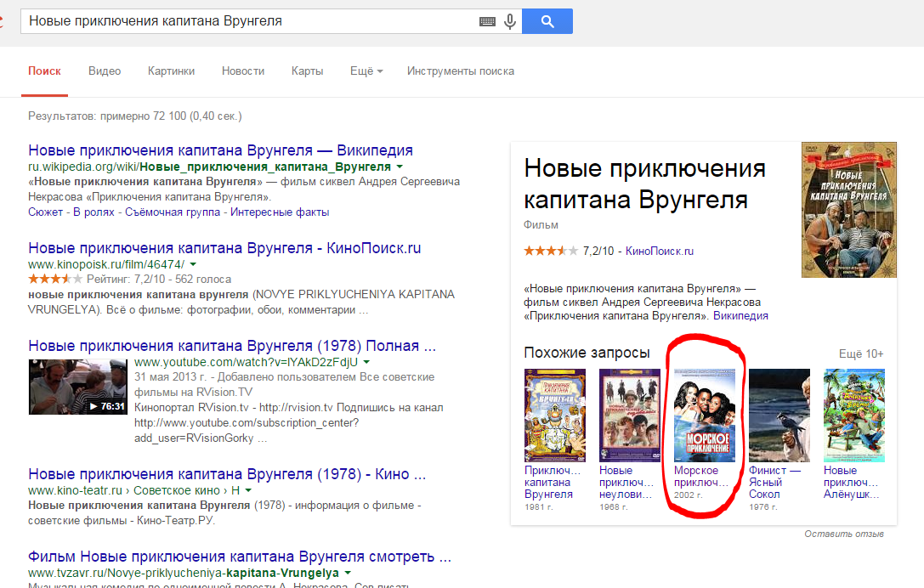Screen dimensions: 924x588
Task: Open the Финист — Ясный Сокол poster
Action: (x=779, y=416)
